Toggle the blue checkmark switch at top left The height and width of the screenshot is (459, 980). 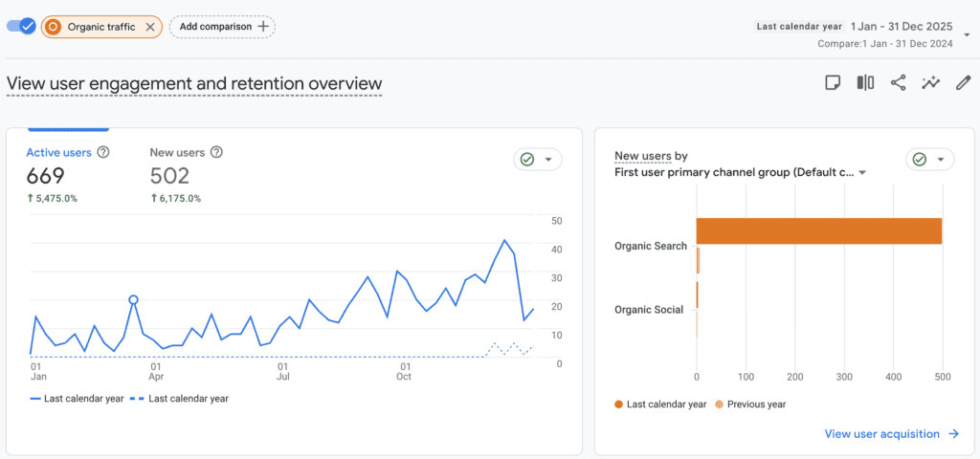pos(22,26)
